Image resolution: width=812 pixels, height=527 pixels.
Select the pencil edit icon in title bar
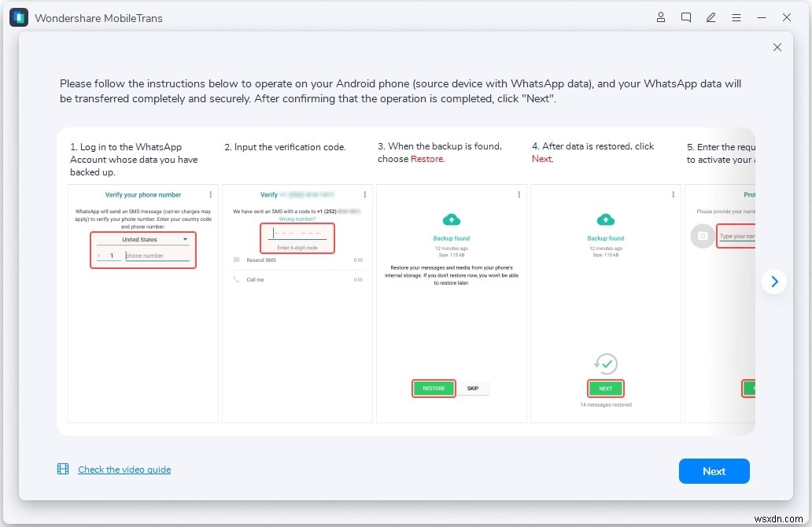tap(711, 17)
